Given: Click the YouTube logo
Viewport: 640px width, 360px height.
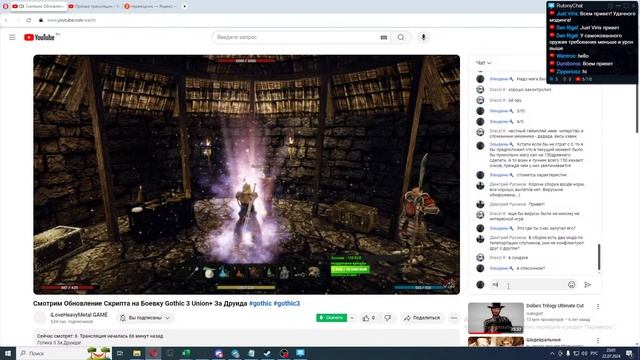Looking at the screenshot, I should [x=39, y=37].
